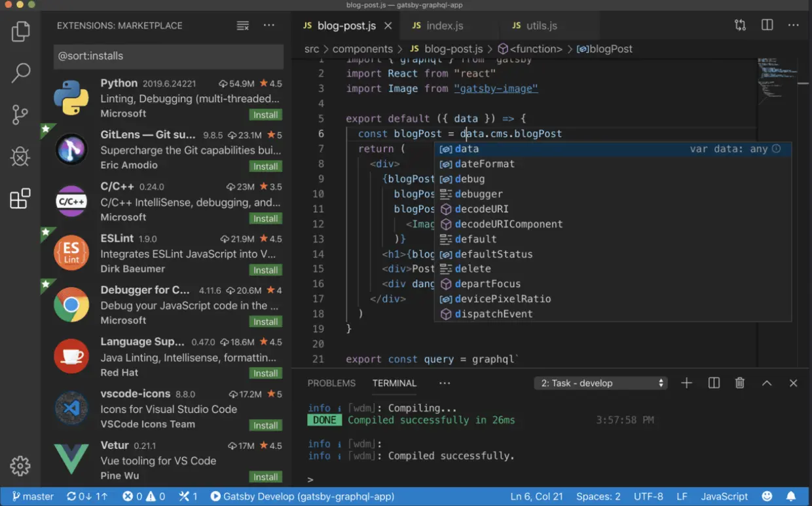Click 'Spaces: 2' indentation status item
This screenshot has width=812, height=506.
(598, 496)
